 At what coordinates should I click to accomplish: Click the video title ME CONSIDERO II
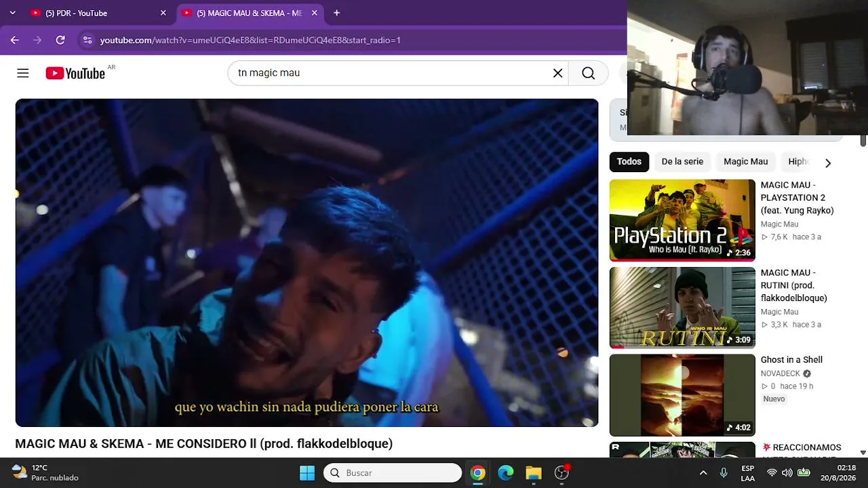204,444
